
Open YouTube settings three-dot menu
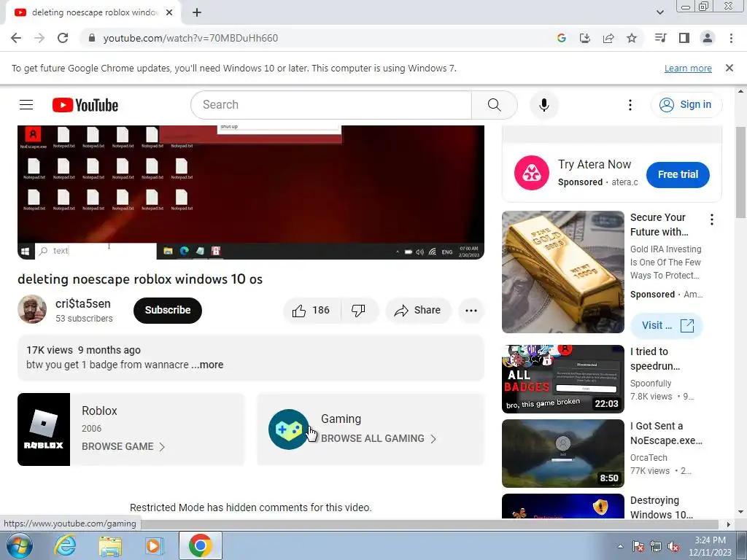click(630, 105)
